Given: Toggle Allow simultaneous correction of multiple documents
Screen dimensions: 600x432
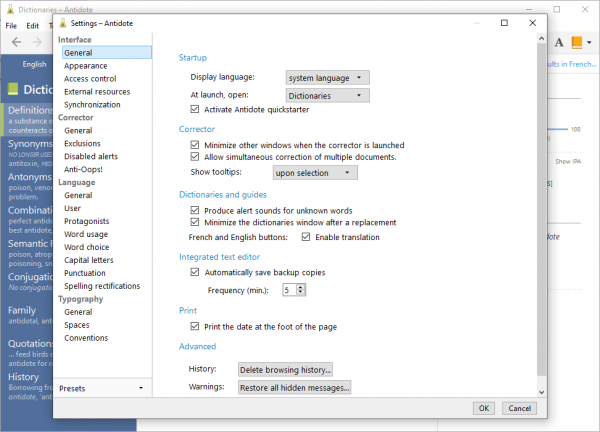Looking at the screenshot, I should 195,157.
